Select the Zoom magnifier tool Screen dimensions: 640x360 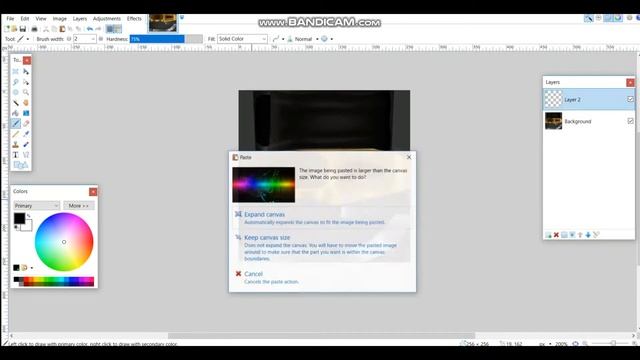[26, 92]
